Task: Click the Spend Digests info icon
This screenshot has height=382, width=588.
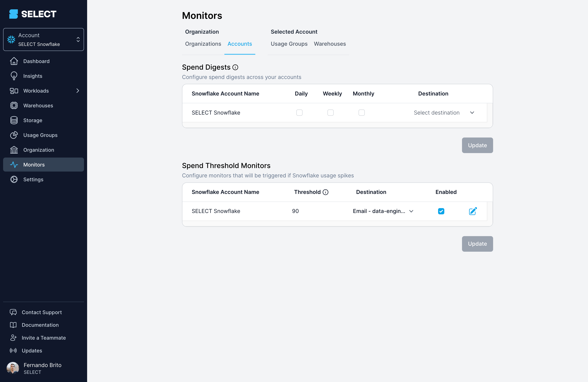Action: (x=235, y=67)
